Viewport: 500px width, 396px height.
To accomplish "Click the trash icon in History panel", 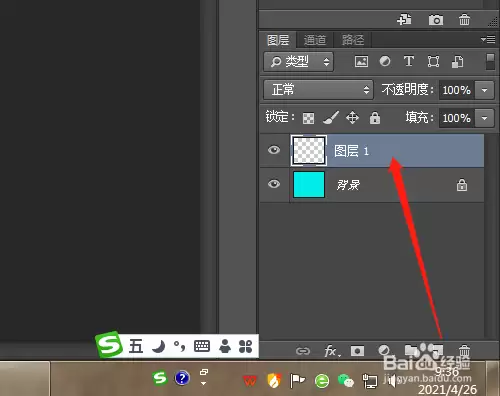I will pos(464,20).
